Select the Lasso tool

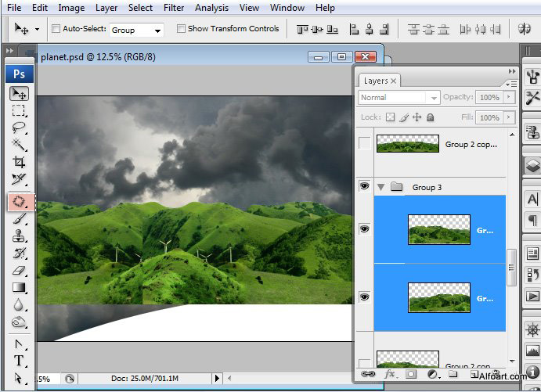19,128
